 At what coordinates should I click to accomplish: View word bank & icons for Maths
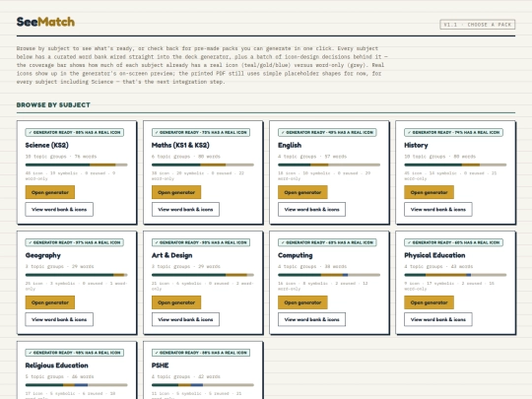coord(185,209)
